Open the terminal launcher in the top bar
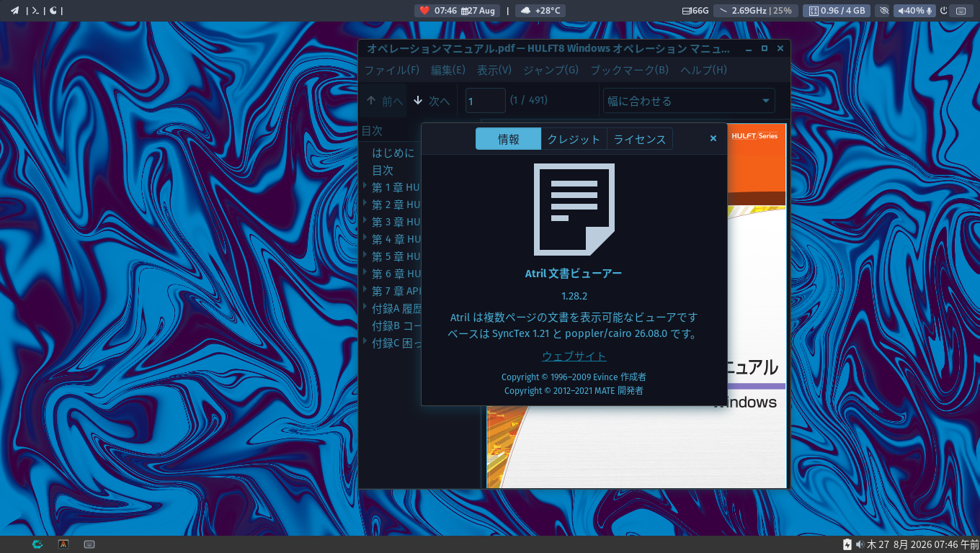Screen dimensions: 980x553 35,10
